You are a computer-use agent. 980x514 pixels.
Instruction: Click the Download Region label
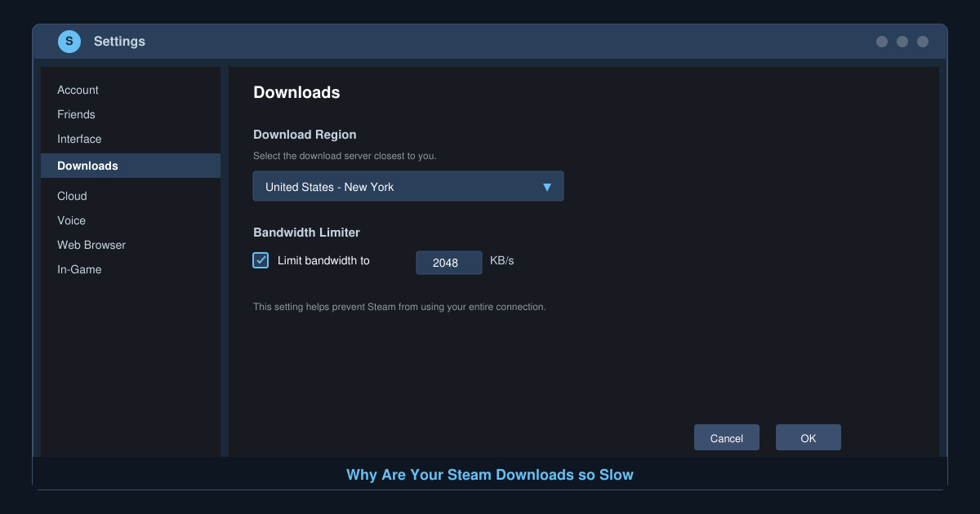(x=305, y=135)
